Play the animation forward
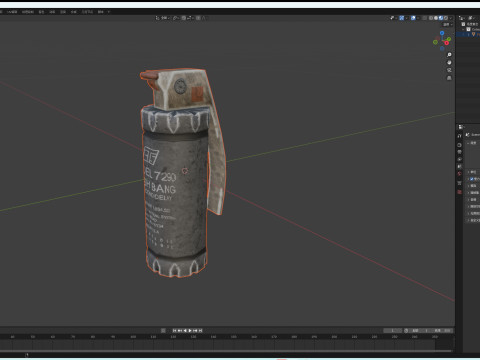 (190, 331)
